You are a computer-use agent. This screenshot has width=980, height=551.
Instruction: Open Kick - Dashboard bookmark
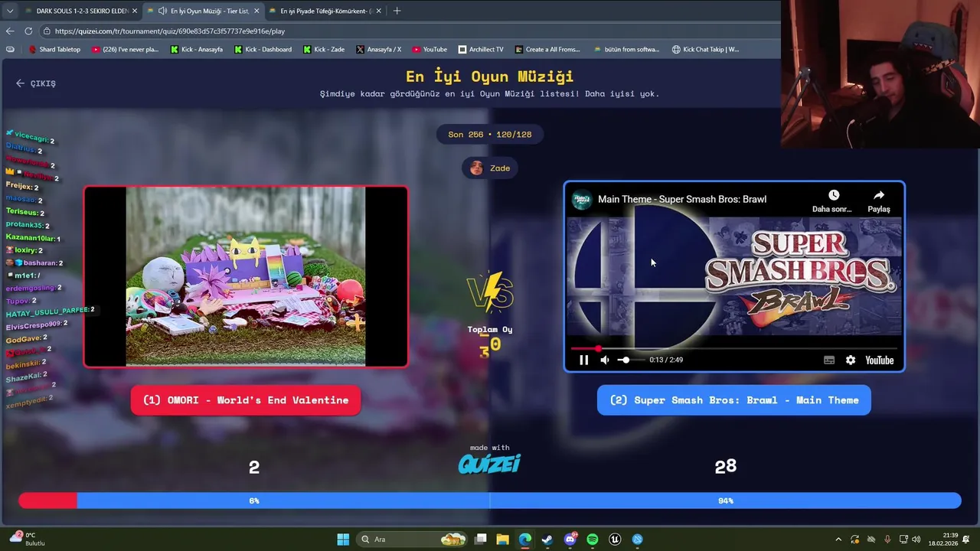point(263,50)
